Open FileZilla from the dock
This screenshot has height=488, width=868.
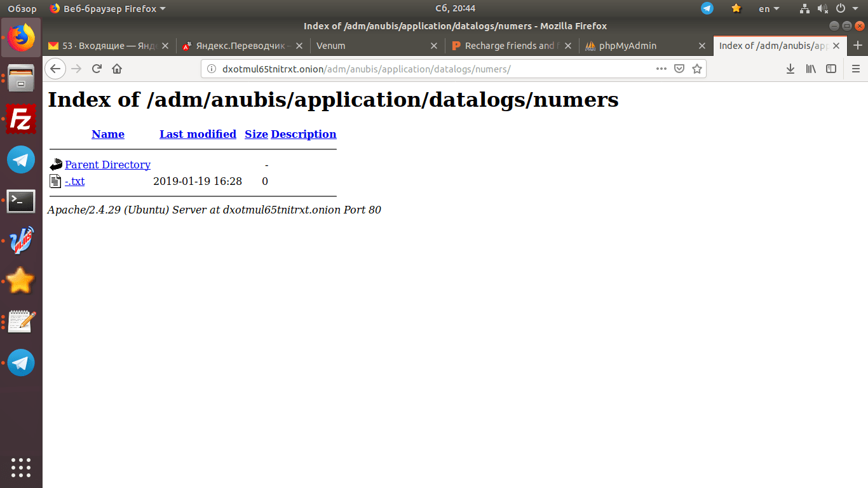[22, 119]
